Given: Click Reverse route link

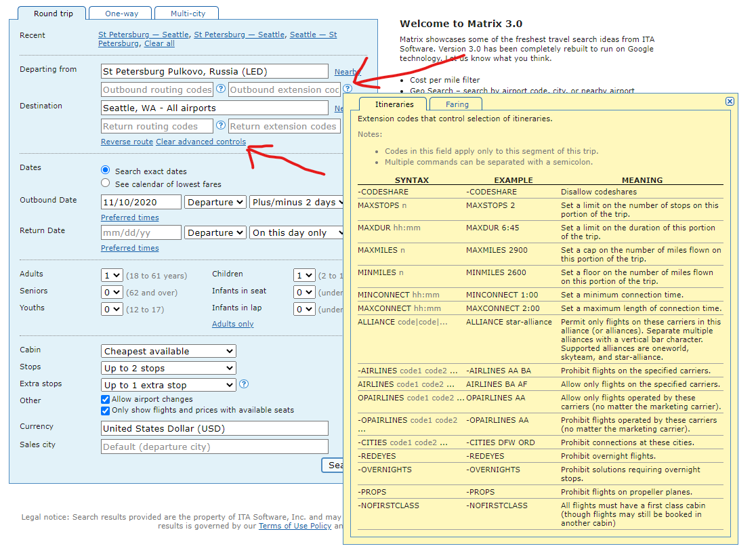Looking at the screenshot, I should [127, 142].
